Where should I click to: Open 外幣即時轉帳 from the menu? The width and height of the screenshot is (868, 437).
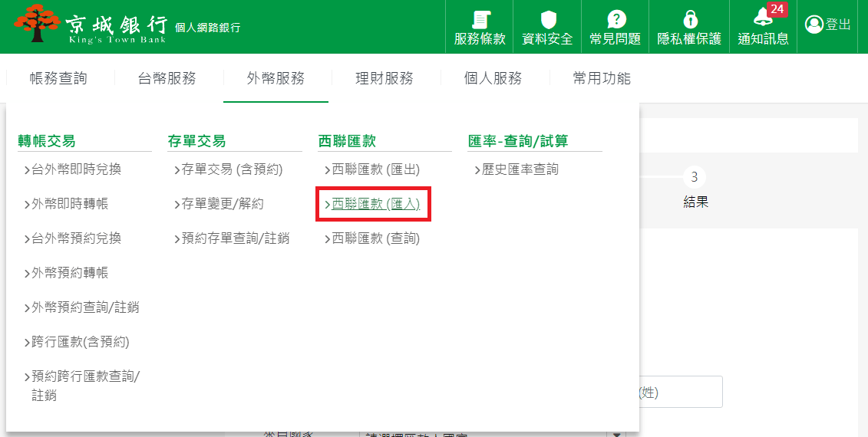[69, 204]
